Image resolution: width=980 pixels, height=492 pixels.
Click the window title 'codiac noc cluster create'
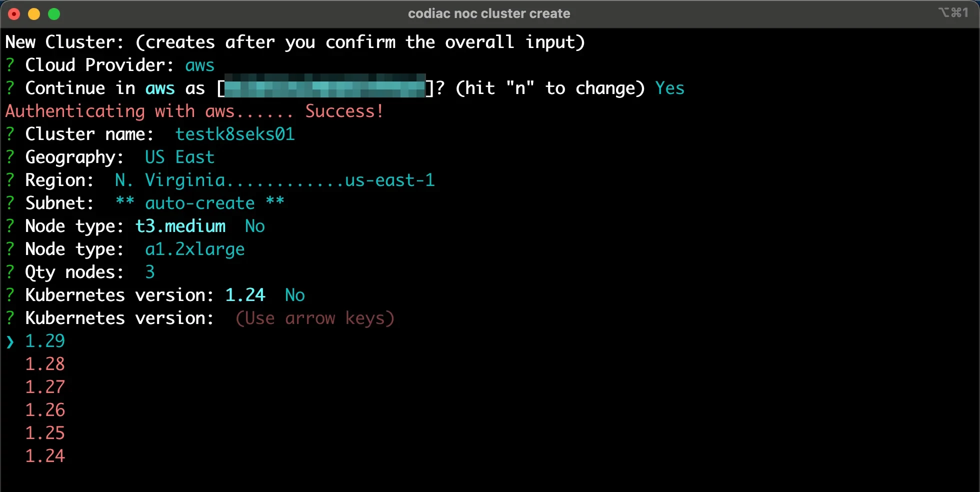tap(489, 13)
